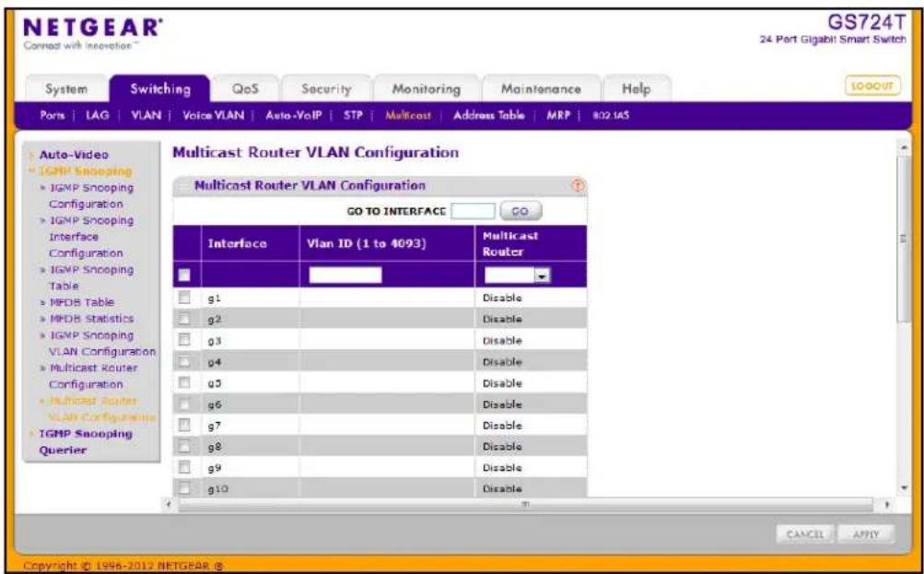Click the NETGEAR logo
The image size is (924, 574).
92,29
